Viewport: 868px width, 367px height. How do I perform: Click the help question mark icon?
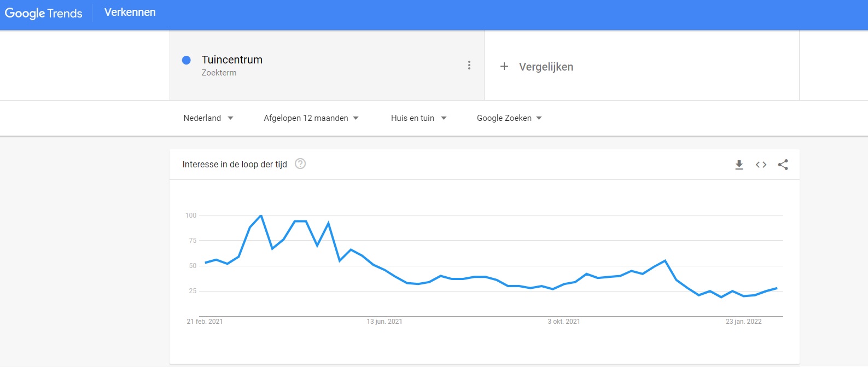(300, 164)
